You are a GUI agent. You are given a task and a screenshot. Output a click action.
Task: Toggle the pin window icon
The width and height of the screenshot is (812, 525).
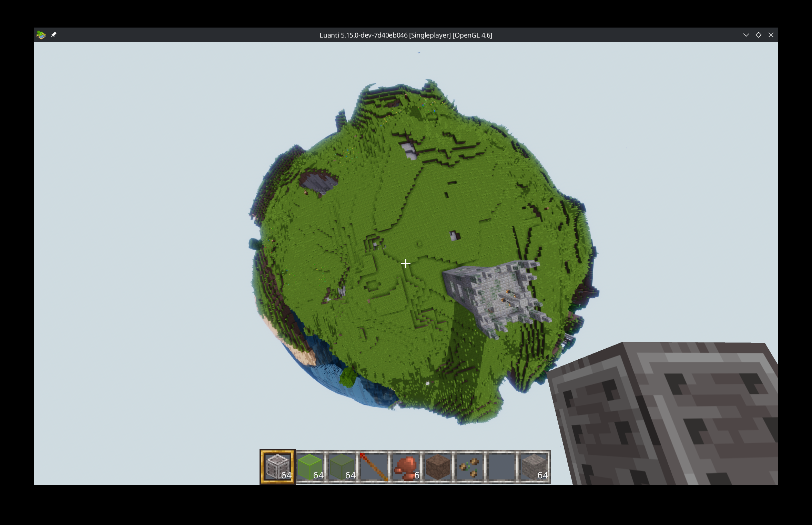pyautogui.click(x=53, y=35)
